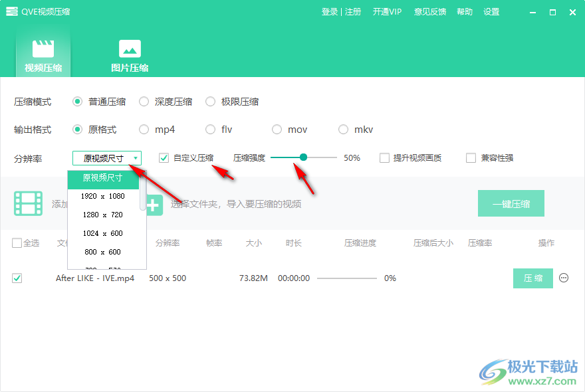Enable 提升视频画质 checkbox
The width and height of the screenshot is (585, 392).
coord(384,157)
